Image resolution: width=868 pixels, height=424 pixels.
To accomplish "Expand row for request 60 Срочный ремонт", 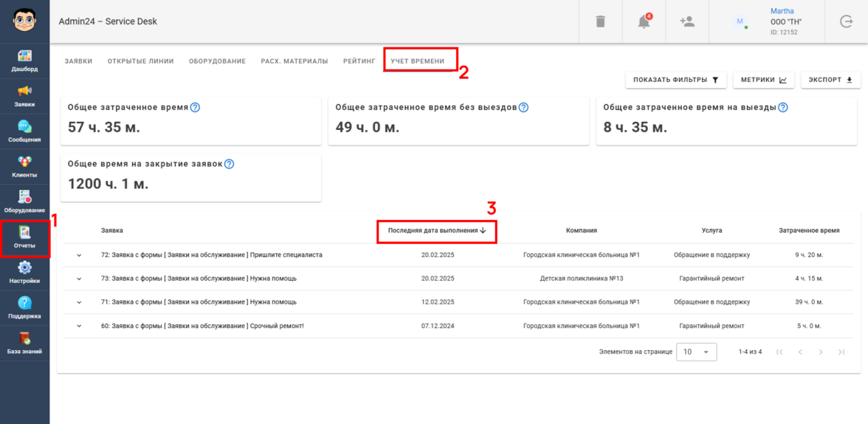I will (79, 326).
